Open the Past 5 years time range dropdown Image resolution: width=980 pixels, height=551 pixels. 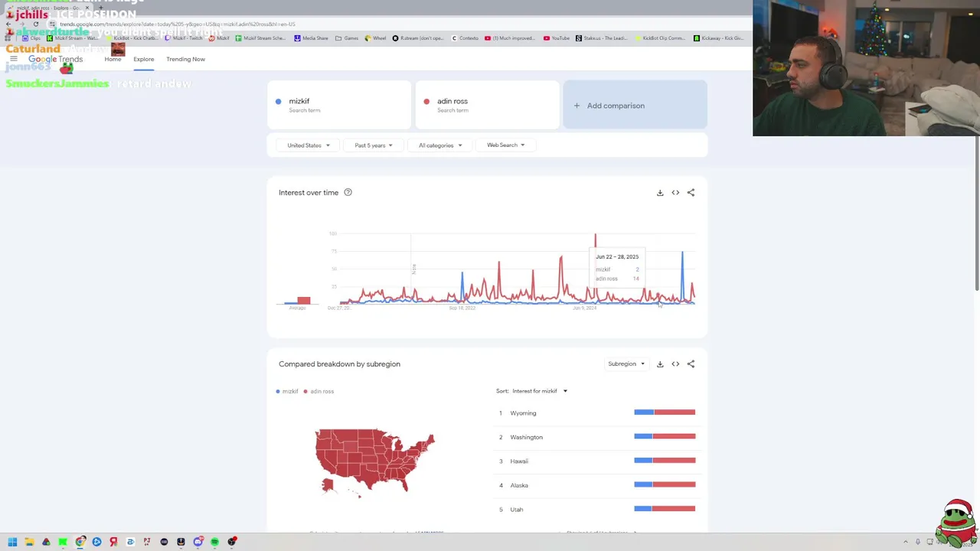click(x=373, y=145)
